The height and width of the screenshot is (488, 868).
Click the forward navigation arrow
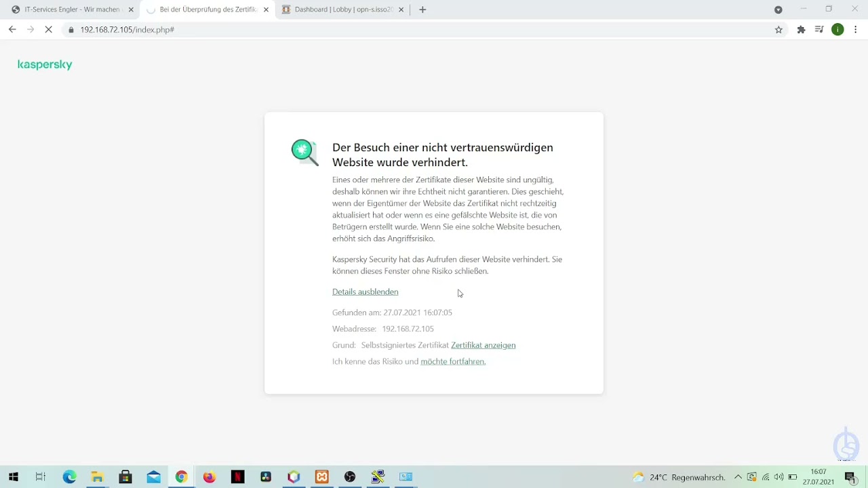[x=31, y=30]
